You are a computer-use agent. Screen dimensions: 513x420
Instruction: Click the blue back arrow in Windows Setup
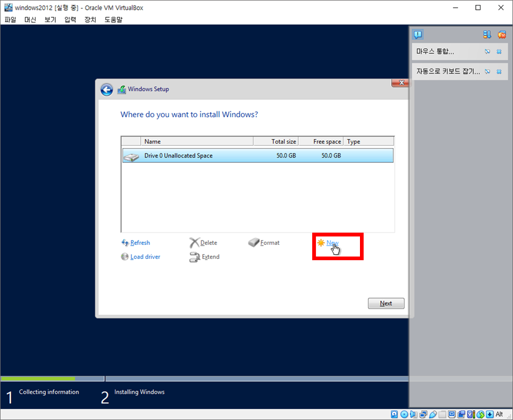pos(107,89)
